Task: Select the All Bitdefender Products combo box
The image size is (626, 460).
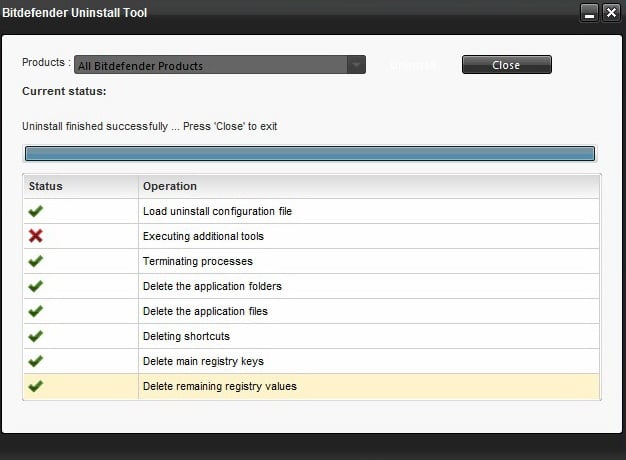Action: pyautogui.click(x=220, y=65)
